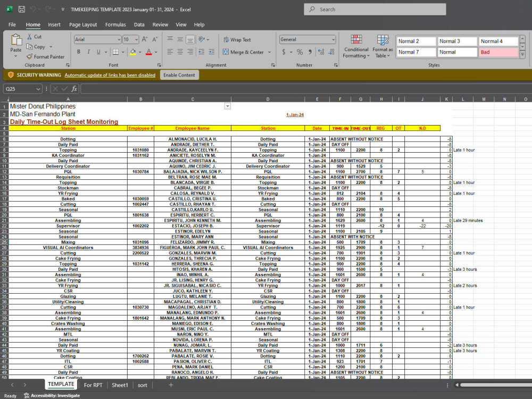Open the For RPT sheet tab
Image resolution: width=532 pixels, height=399 pixels.
tap(93, 385)
